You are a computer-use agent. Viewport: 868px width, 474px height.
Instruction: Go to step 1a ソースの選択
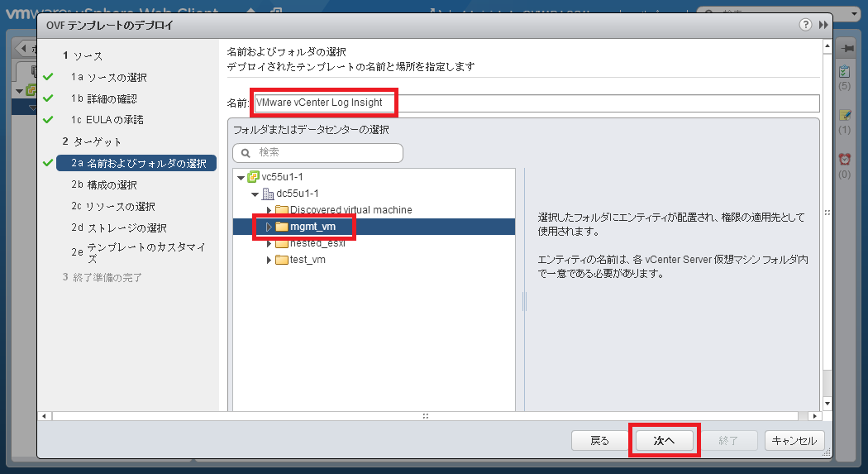(109, 78)
